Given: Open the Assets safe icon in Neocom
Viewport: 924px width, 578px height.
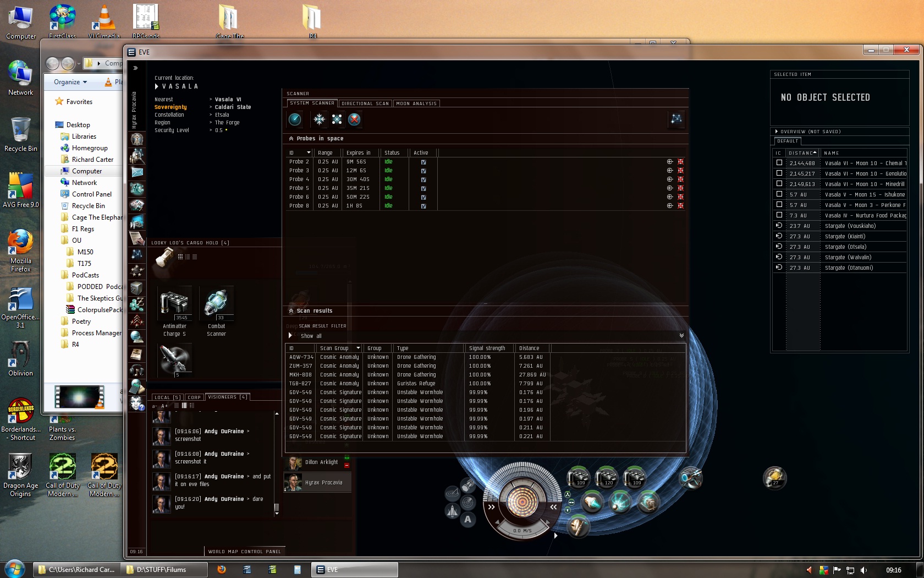Looking at the screenshot, I should 137,288.
